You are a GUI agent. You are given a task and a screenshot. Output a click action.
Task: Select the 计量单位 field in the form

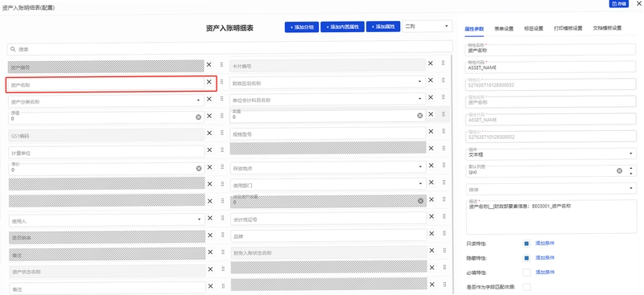click(107, 152)
